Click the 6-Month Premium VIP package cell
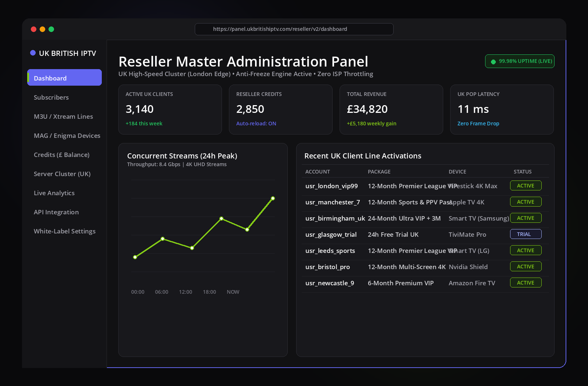This screenshot has height=386, width=588. (x=401, y=283)
